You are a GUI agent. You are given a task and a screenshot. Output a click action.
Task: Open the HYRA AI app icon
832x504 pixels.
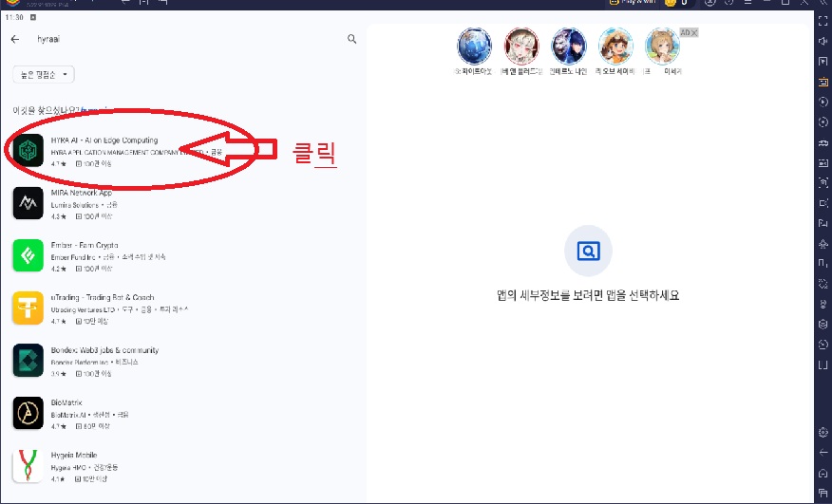click(28, 151)
